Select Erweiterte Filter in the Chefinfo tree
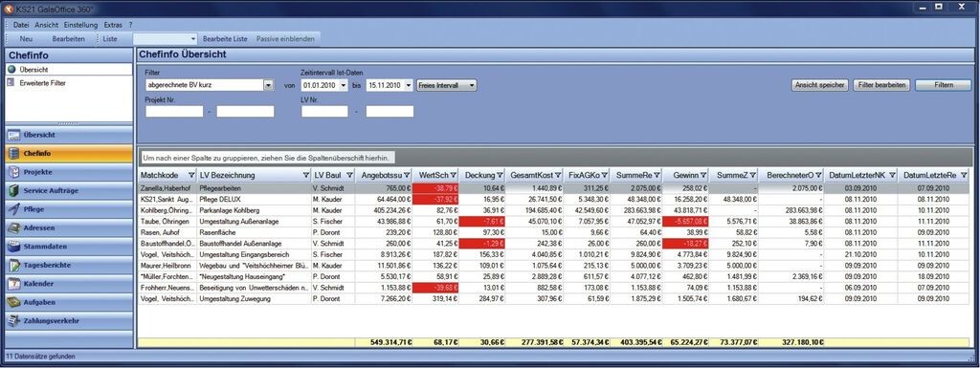Image resolution: width=980 pixels, height=368 pixels. (42, 83)
